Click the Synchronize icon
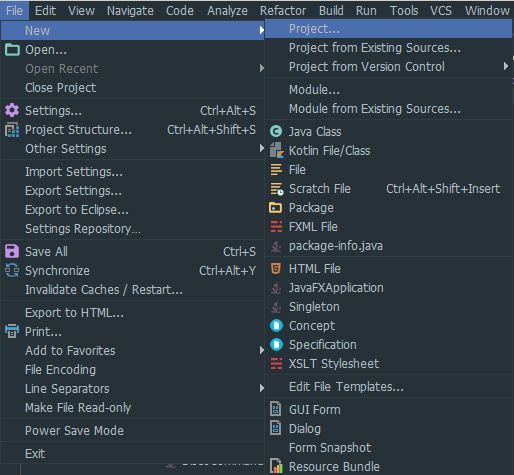Viewport: 514px width, 475px height. coord(12,270)
